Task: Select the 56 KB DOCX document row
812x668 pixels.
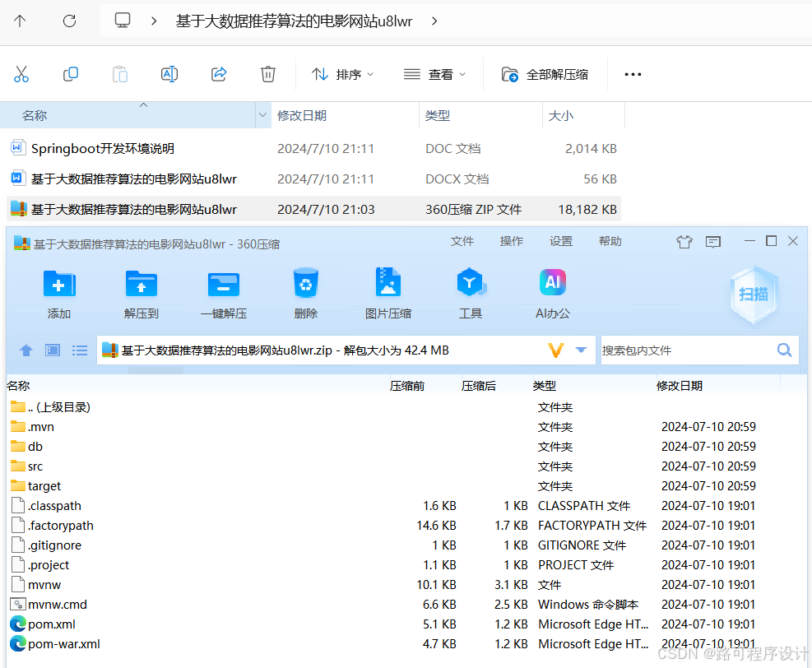Action: point(313,179)
